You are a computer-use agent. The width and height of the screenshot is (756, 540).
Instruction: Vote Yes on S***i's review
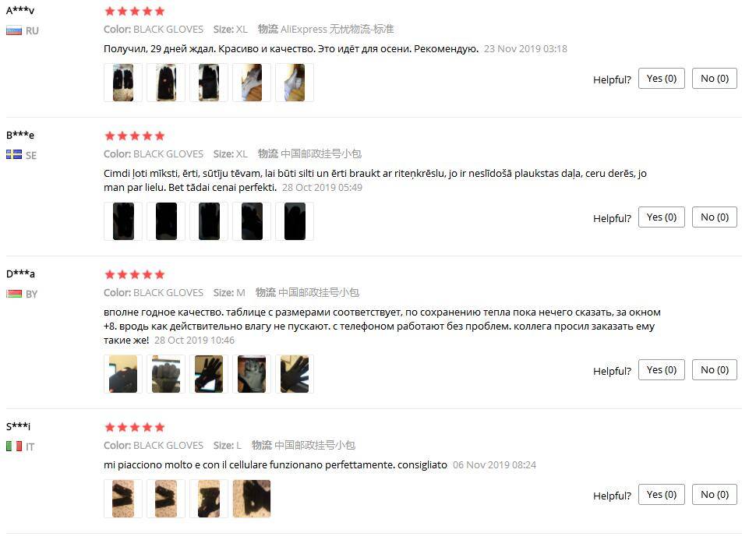click(x=662, y=495)
